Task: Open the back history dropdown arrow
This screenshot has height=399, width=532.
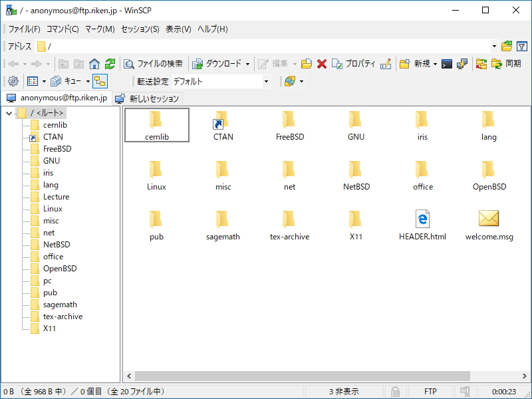Action: click(25, 63)
